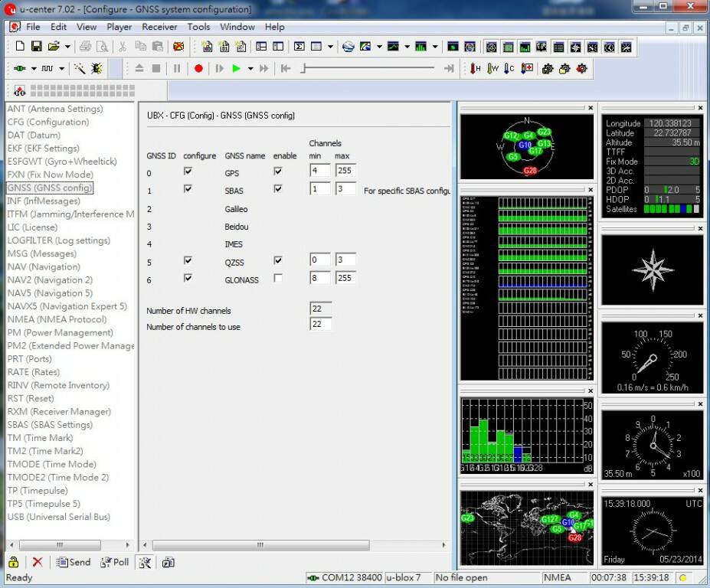710x588 pixels.
Task: Click the debug bug icon in toolbar
Action: (97, 69)
